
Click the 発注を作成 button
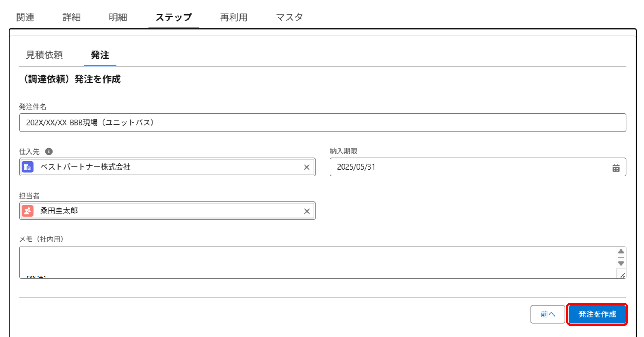click(597, 314)
